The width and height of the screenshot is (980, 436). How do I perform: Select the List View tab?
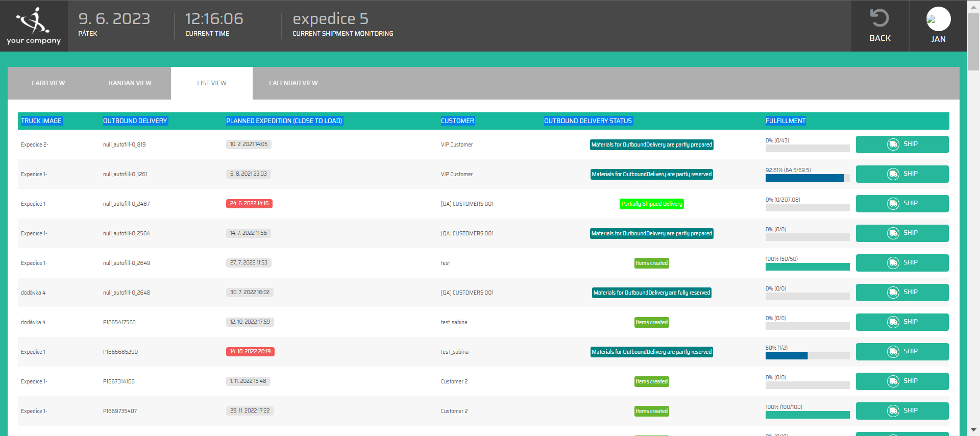point(212,83)
